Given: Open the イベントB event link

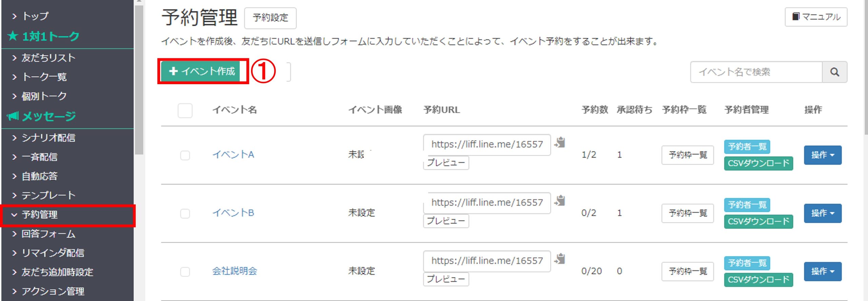Looking at the screenshot, I should pos(233,213).
